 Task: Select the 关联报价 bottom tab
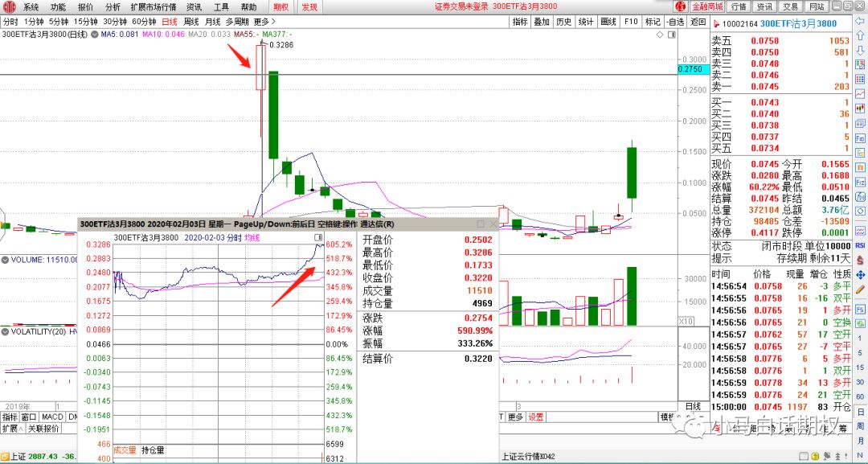click(43, 428)
